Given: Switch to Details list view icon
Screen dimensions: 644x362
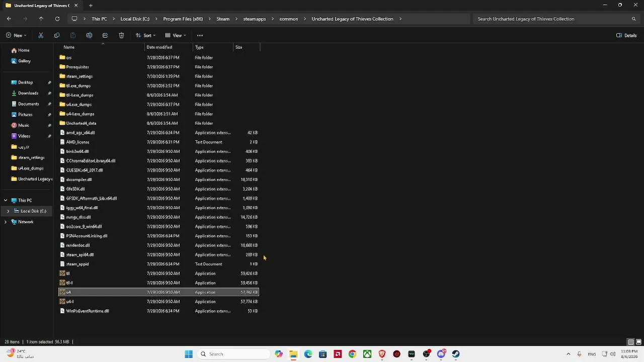Looking at the screenshot, I should tap(630, 342).
